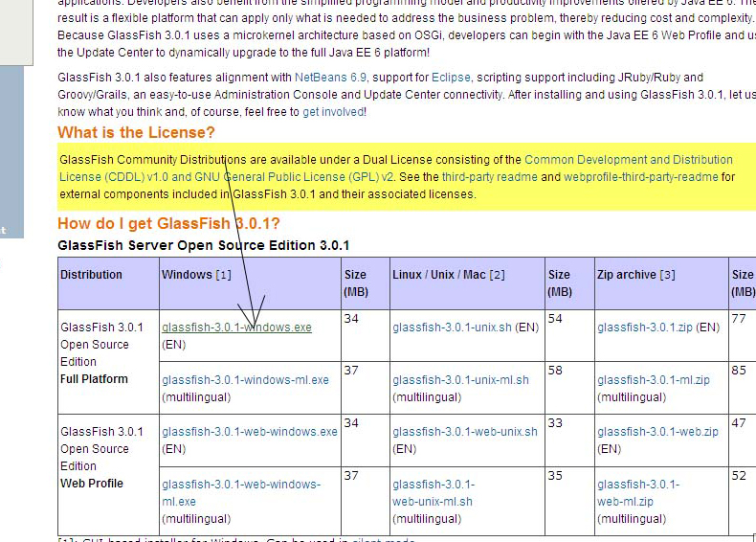Download glassfish-3.0.1-web-ml.zip multilingual archive

click(638, 493)
